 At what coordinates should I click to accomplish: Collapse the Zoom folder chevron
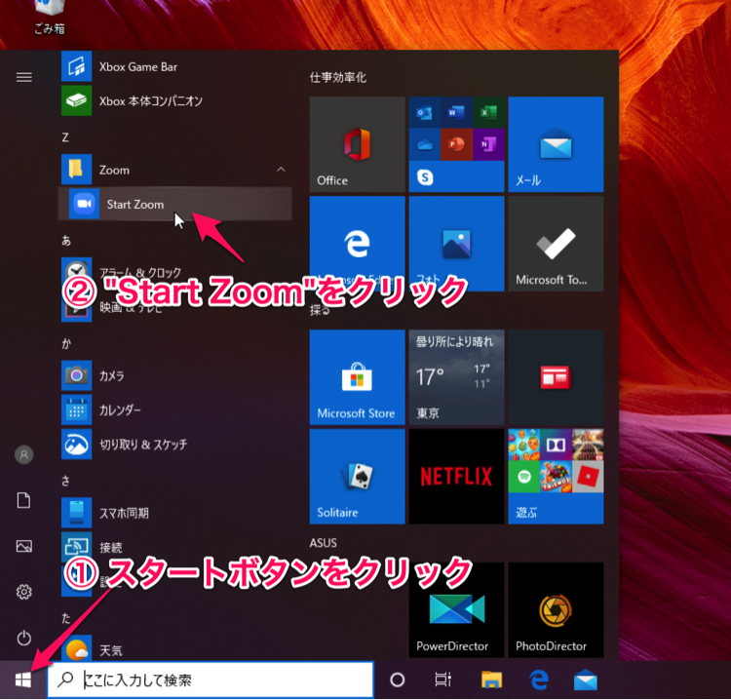pyautogui.click(x=281, y=170)
